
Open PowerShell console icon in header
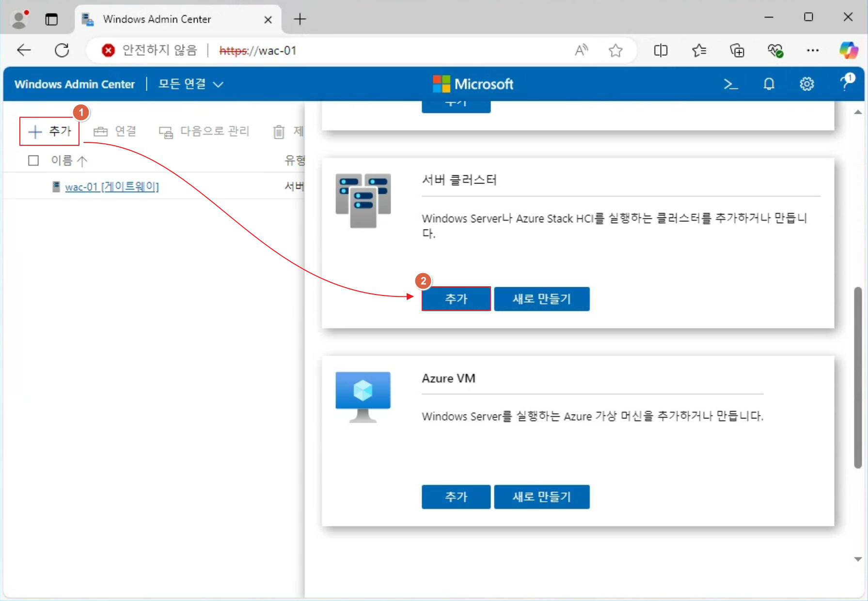pyautogui.click(x=731, y=84)
